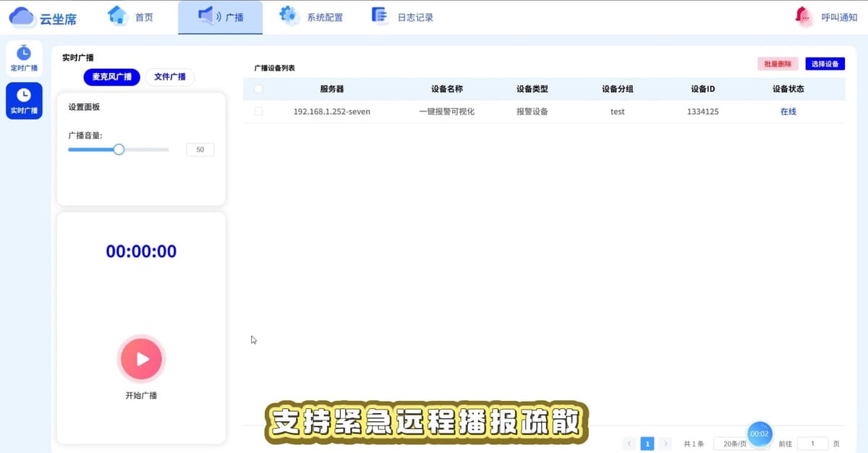Click the 广播音量 slider handle
Viewport: 868px width, 453px height.
click(x=119, y=150)
